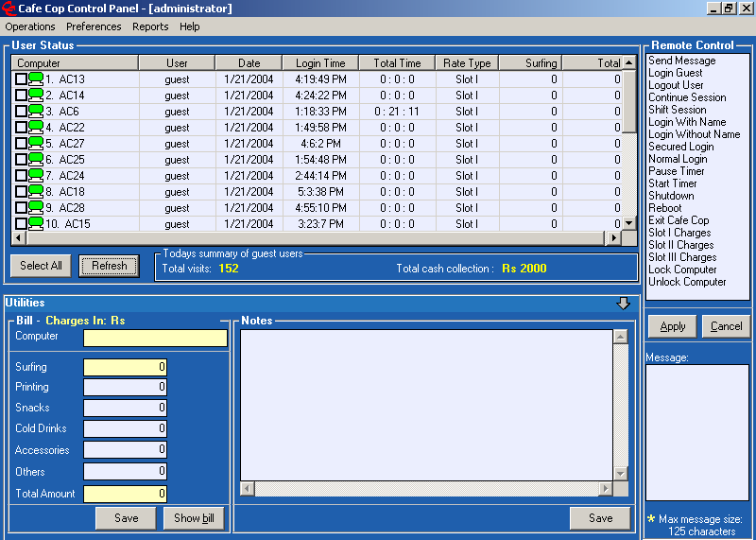Click the white down arrow in Utilities header
This screenshot has width=756, height=540.
[x=623, y=303]
